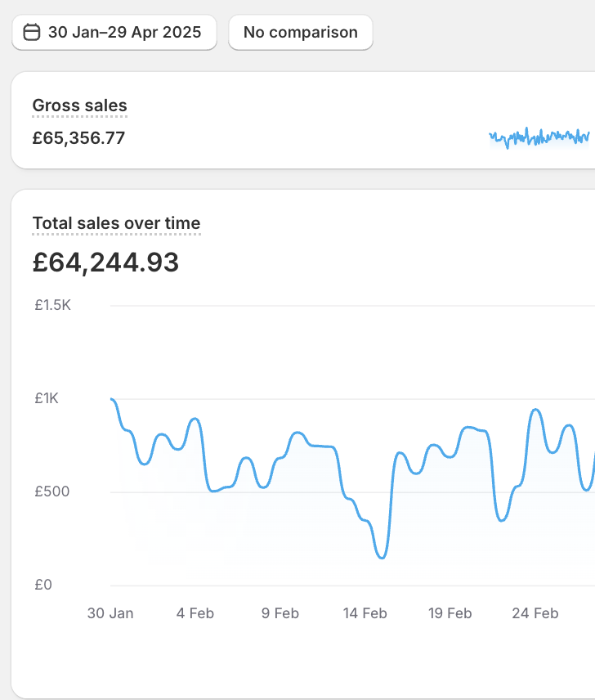Click the lowest dip in the sales line
The width and height of the screenshot is (595, 700).
coord(382,558)
